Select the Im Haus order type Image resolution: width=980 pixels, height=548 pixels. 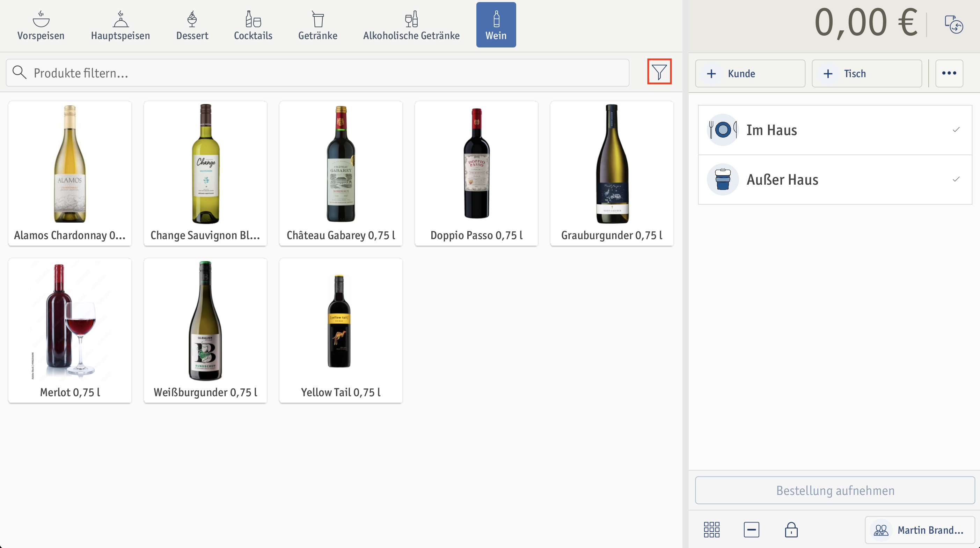835,130
